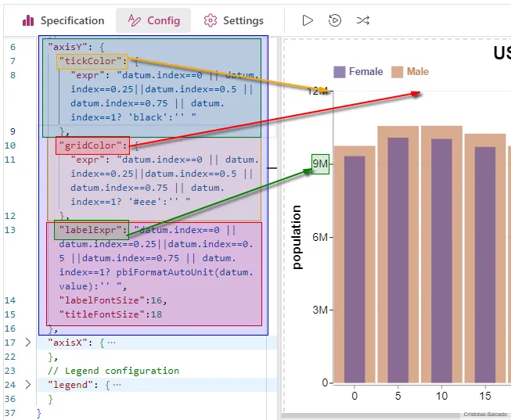
Task: Click the tan Male legend swatch
Action: click(x=397, y=72)
